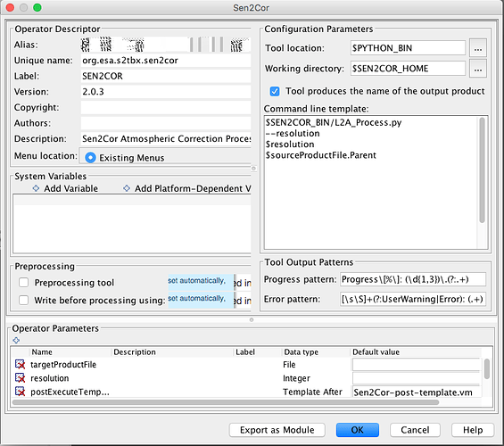Select the Existing Menus radio button
The width and height of the screenshot is (504, 446).
[x=90, y=158]
